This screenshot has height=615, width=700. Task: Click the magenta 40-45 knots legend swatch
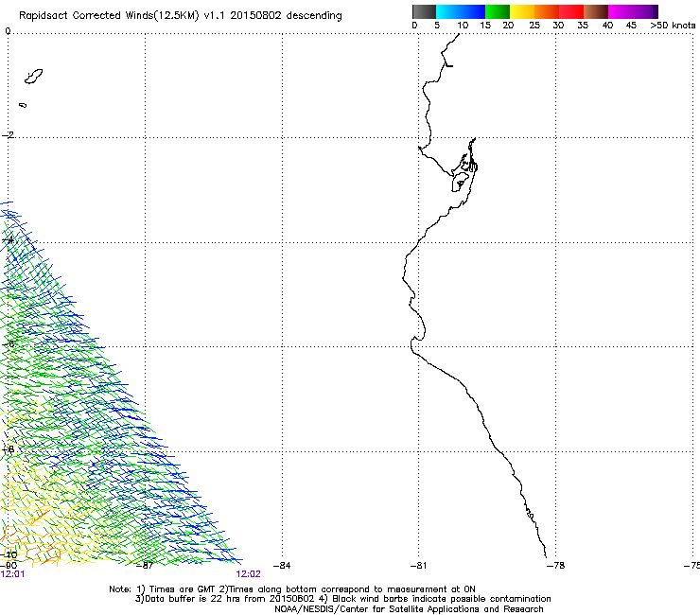(x=621, y=11)
